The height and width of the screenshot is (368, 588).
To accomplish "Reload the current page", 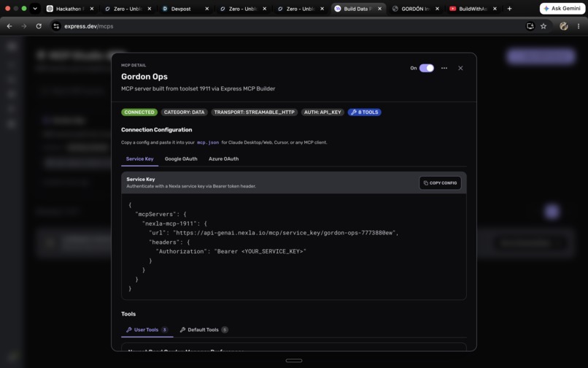I will click(x=39, y=26).
